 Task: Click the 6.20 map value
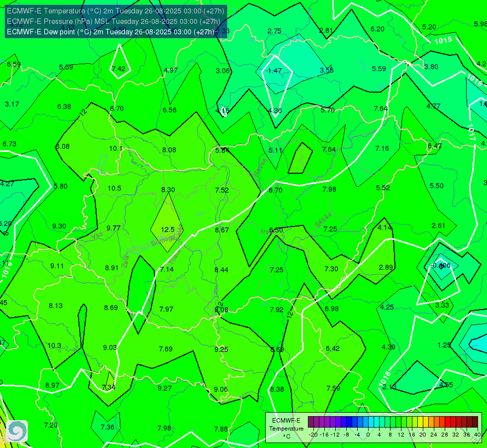378,29
